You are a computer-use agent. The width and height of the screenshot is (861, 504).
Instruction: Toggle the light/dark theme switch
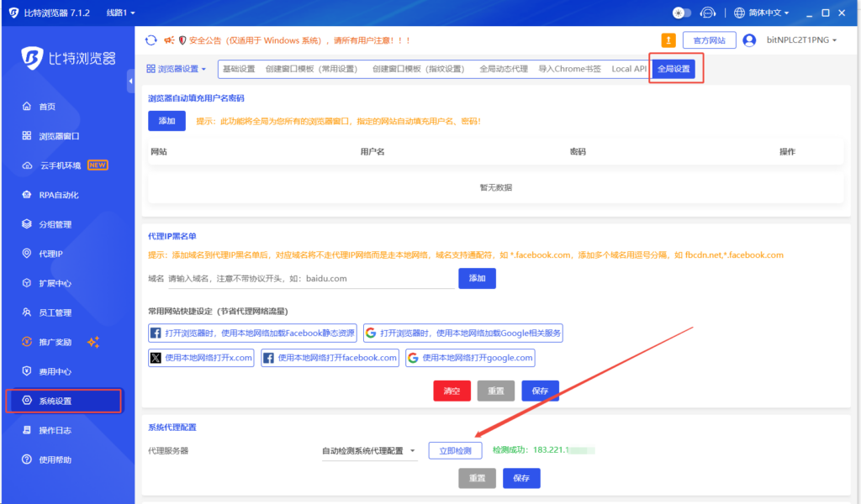click(x=681, y=13)
